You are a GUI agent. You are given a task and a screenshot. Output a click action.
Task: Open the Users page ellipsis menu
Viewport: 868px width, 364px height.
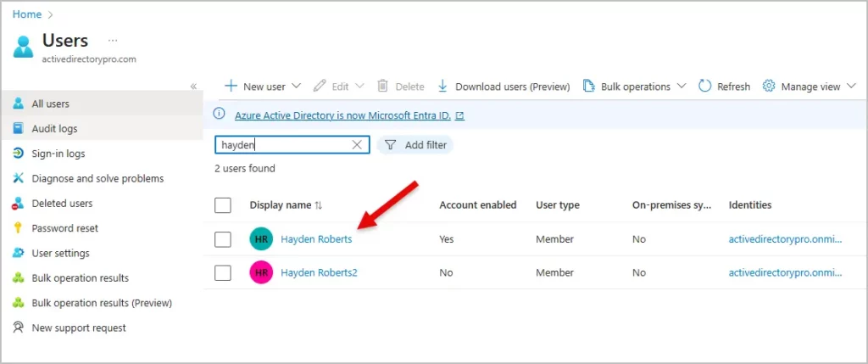113,41
